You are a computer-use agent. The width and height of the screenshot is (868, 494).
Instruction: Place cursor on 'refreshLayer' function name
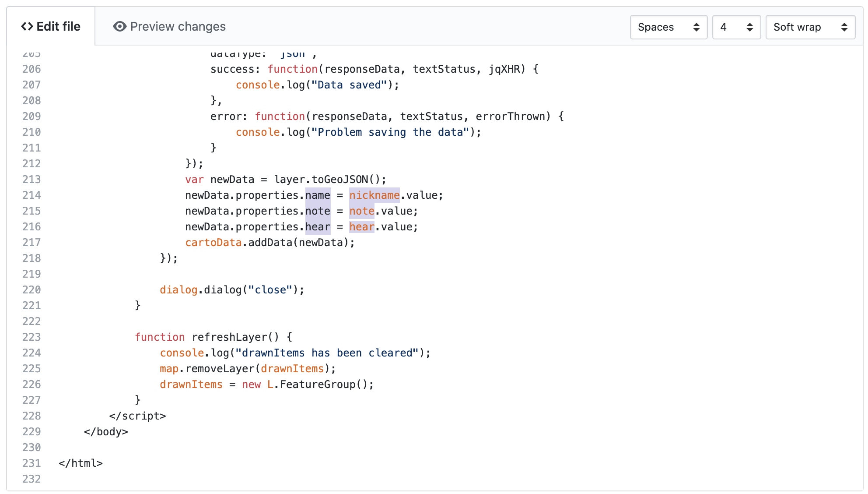click(x=229, y=337)
